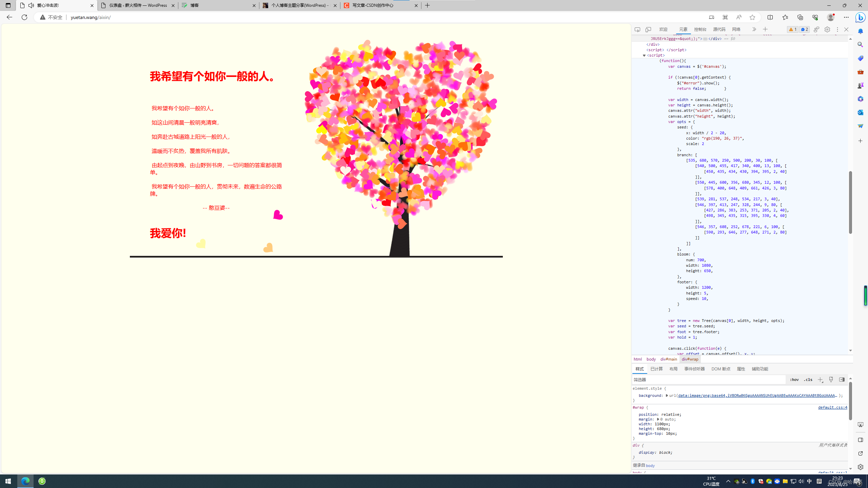Select the 元素 tab in DevTools
The image size is (868, 488).
coord(682,29)
